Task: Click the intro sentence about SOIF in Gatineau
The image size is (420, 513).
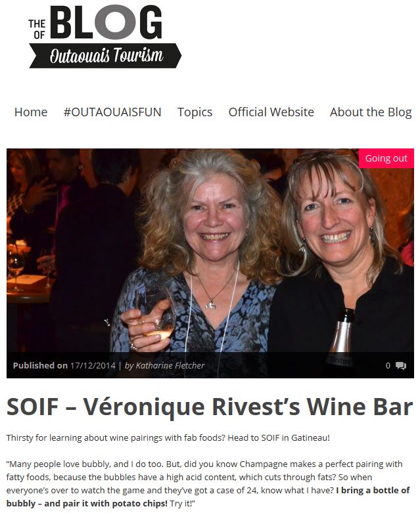Action: point(168,437)
